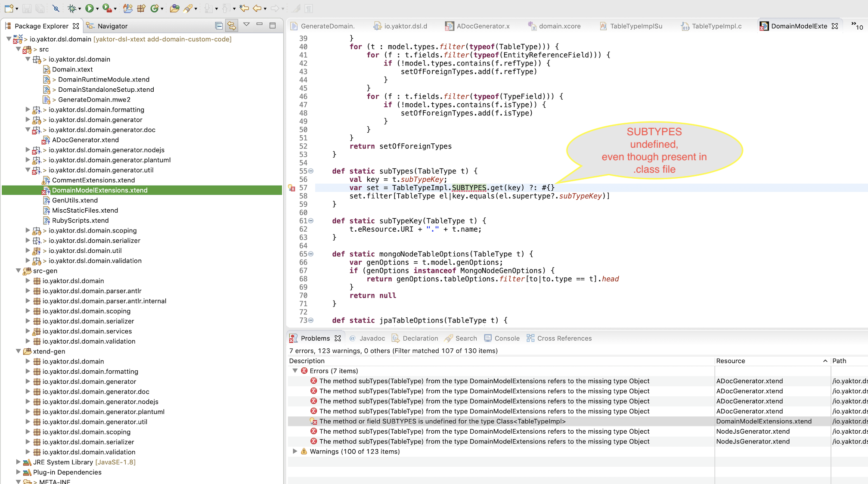
Task: Select CommentExtensions.xtend file
Action: [x=93, y=180]
